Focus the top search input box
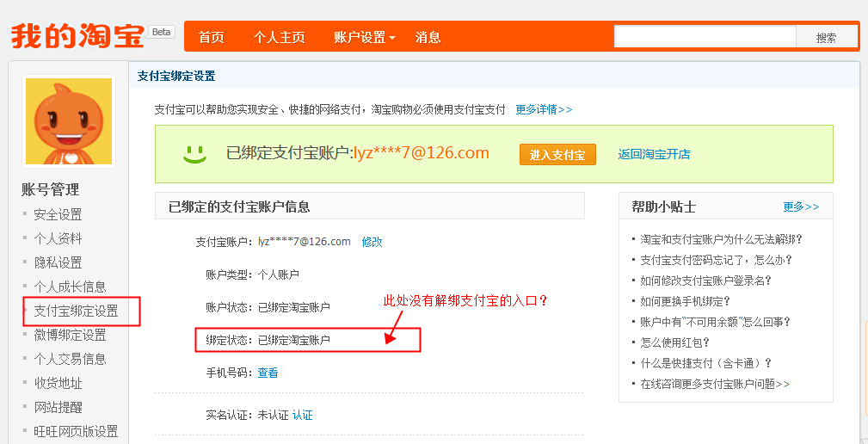 pyautogui.click(x=705, y=37)
